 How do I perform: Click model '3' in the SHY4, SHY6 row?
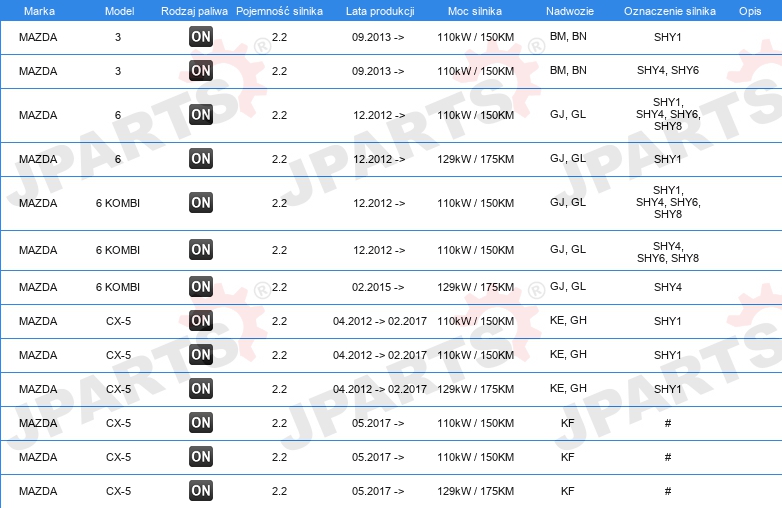[x=118, y=71]
